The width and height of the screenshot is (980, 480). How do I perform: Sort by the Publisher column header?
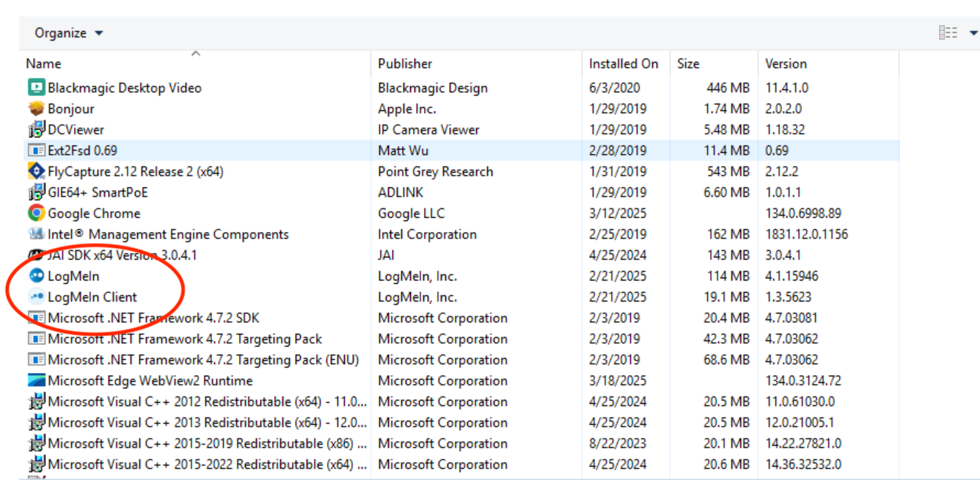click(x=477, y=64)
